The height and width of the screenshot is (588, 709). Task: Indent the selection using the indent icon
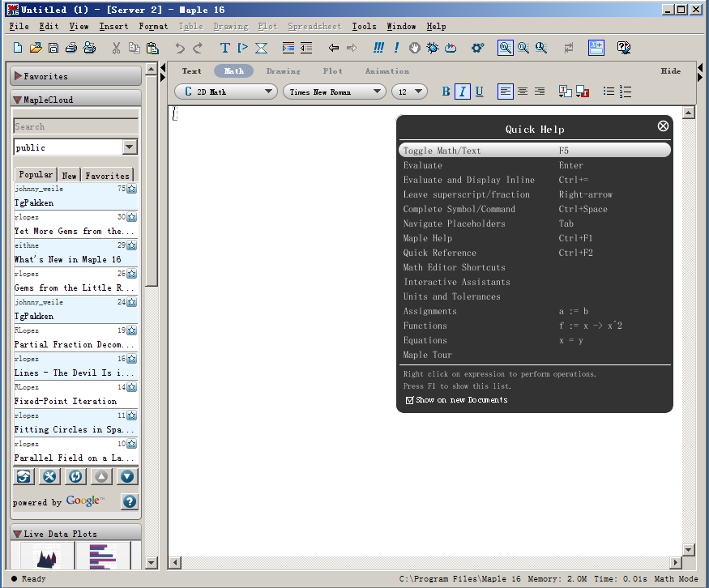point(288,48)
